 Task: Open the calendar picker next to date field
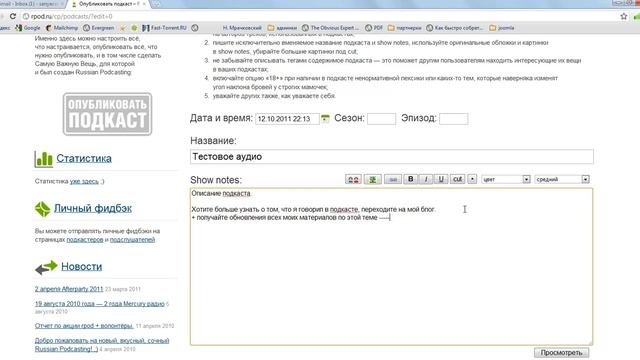coord(325,118)
